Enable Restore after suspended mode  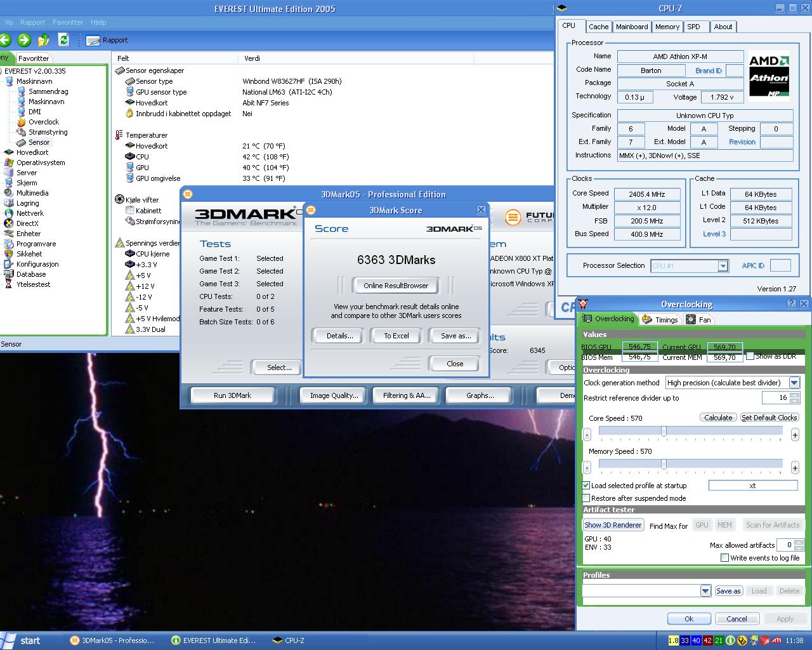[586, 498]
